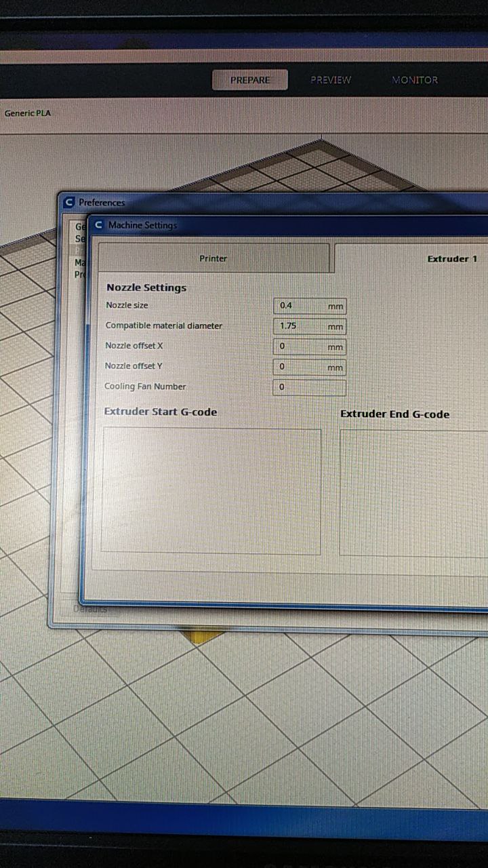
Task: Click the Compatible material diameter label
Action: [x=164, y=325]
